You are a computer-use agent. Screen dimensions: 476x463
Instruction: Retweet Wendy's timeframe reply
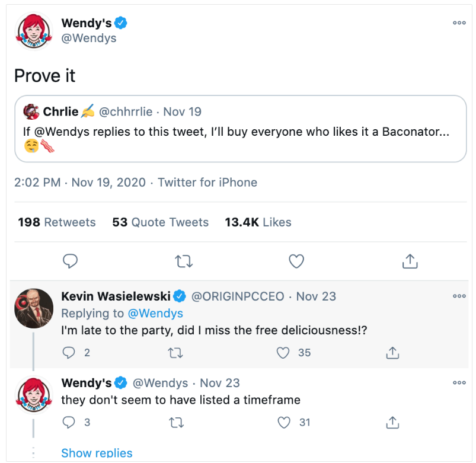tap(177, 422)
